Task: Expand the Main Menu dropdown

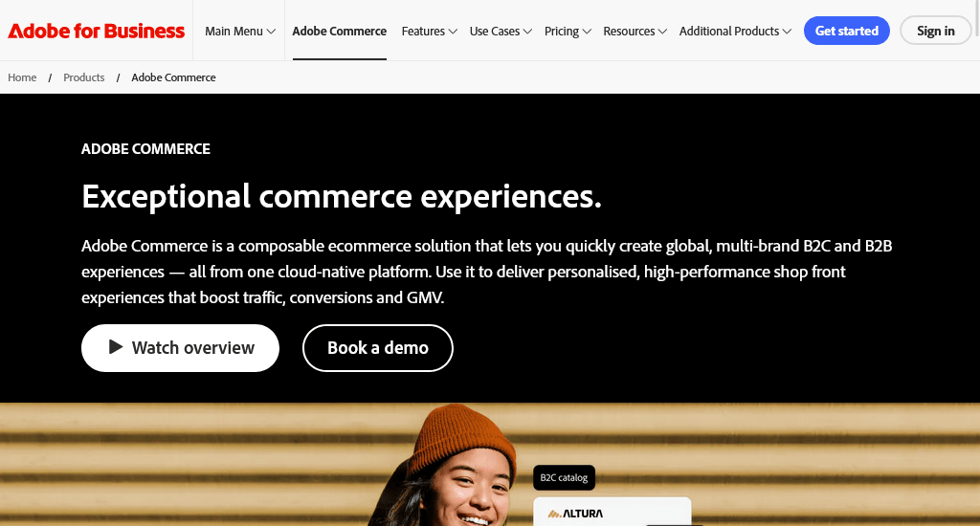Action: pyautogui.click(x=240, y=31)
